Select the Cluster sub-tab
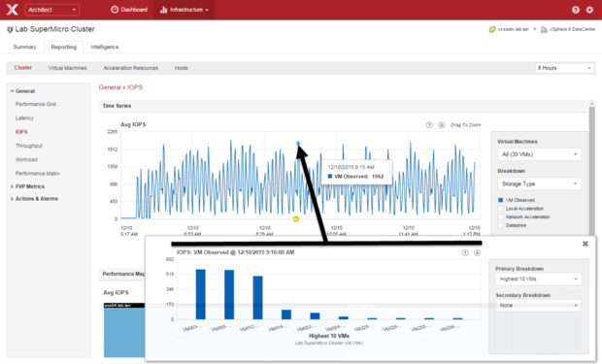Viewport: 602px width, 364px height. tap(23, 68)
